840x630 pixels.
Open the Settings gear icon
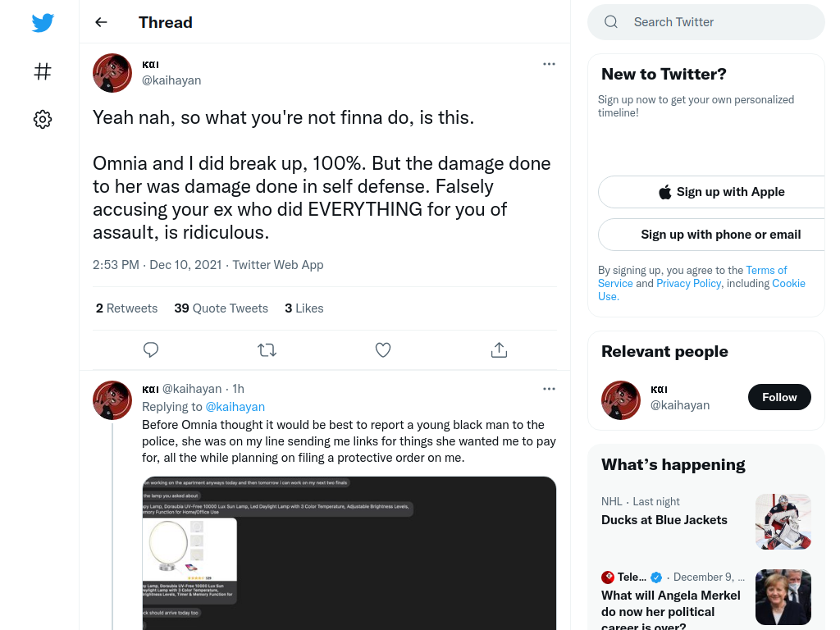point(43,119)
